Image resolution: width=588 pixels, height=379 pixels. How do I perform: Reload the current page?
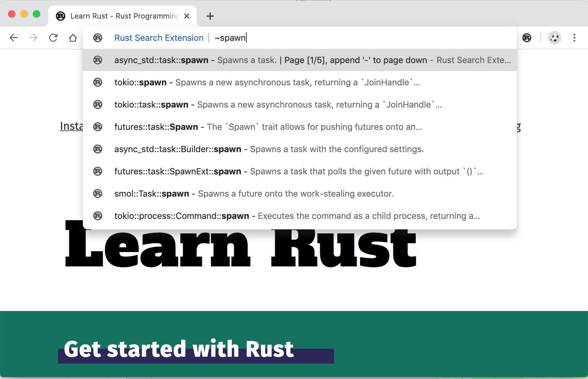tap(53, 38)
